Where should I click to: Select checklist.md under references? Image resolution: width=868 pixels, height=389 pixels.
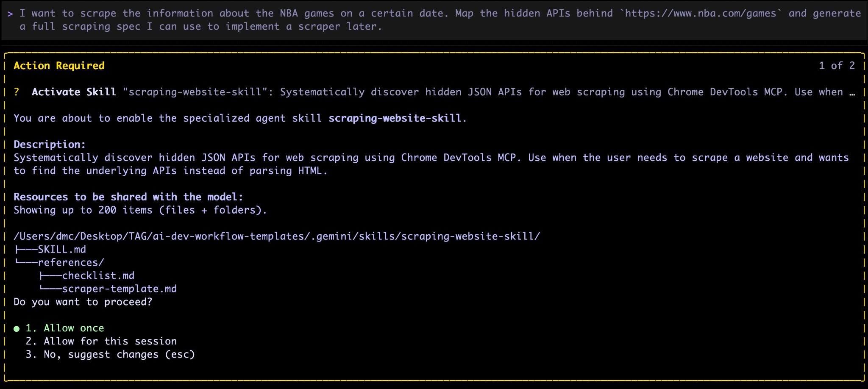(98, 275)
